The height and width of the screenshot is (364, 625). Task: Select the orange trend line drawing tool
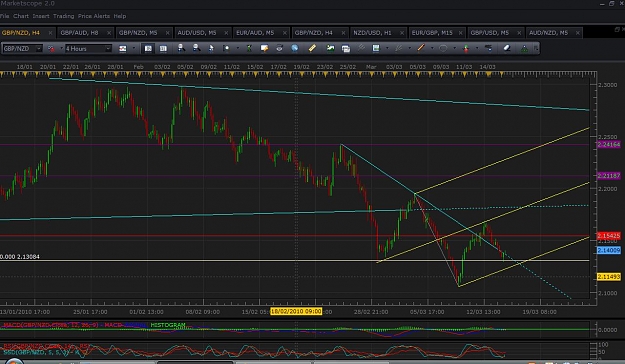tap(421, 48)
